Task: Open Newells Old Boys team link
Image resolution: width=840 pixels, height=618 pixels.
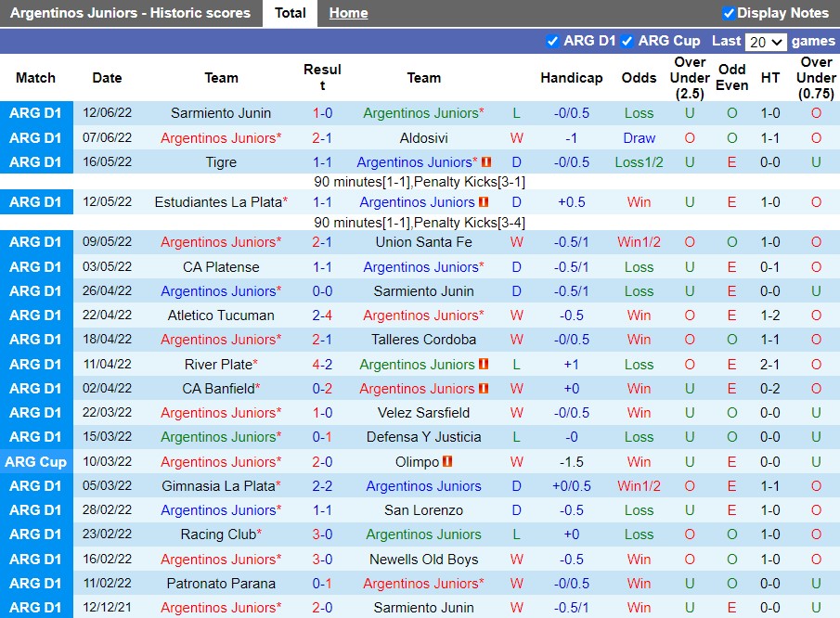Action: (x=423, y=560)
